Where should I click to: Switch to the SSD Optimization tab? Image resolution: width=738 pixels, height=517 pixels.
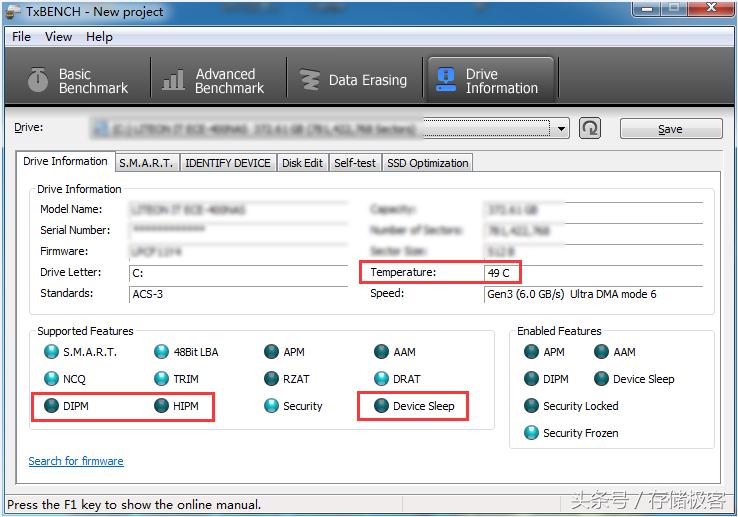(x=427, y=163)
